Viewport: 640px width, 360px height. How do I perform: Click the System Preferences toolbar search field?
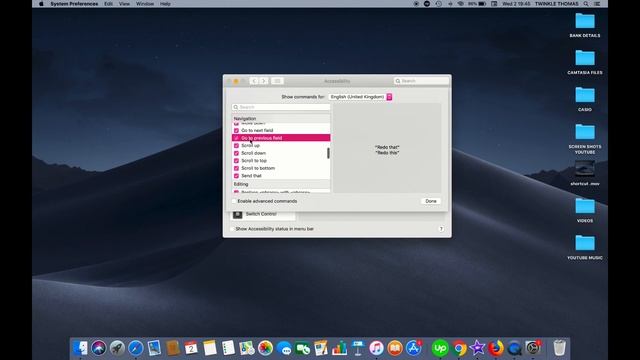pyautogui.click(x=421, y=81)
